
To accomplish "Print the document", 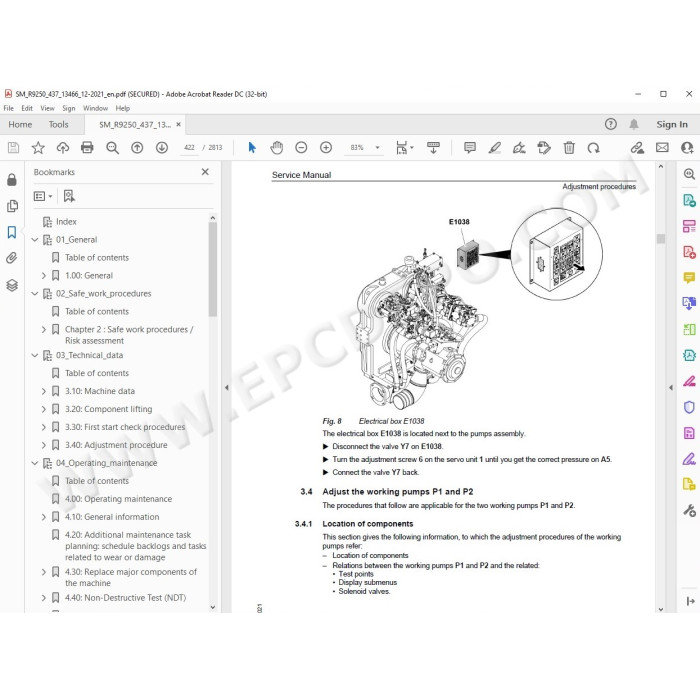I will click(x=87, y=148).
